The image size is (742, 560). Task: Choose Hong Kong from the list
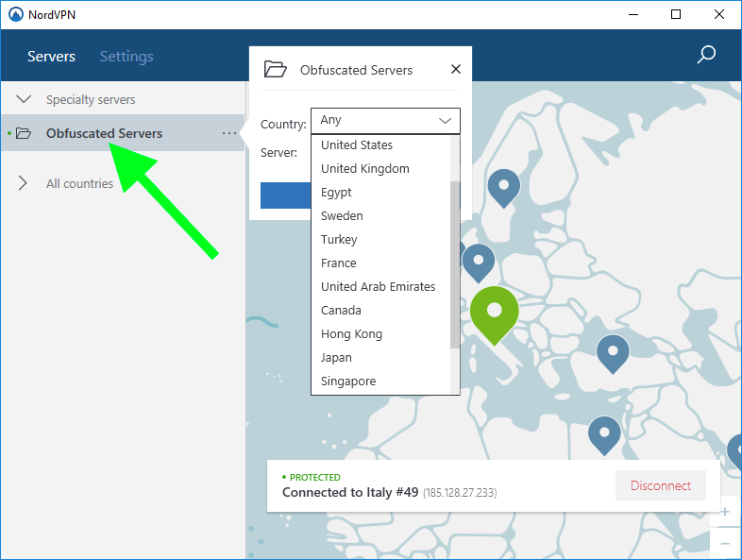(x=381, y=334)
